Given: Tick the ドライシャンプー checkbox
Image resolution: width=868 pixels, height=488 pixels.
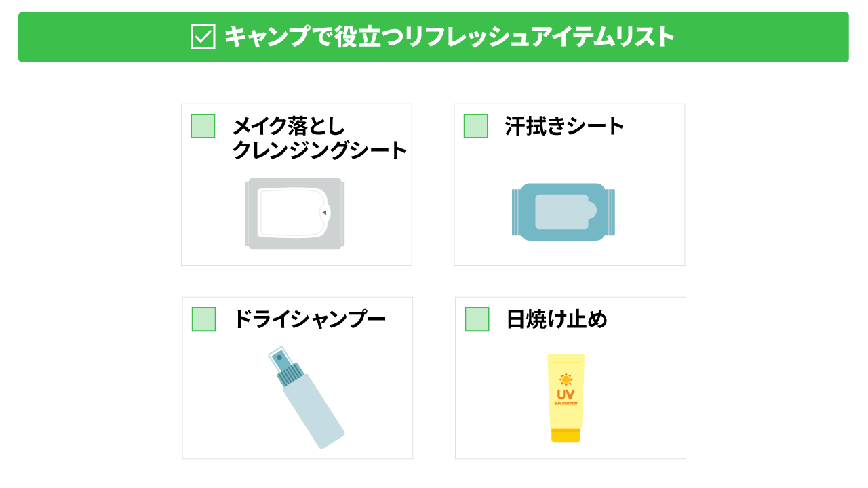Looking at the screenshot, I should (x=204, y=319).
